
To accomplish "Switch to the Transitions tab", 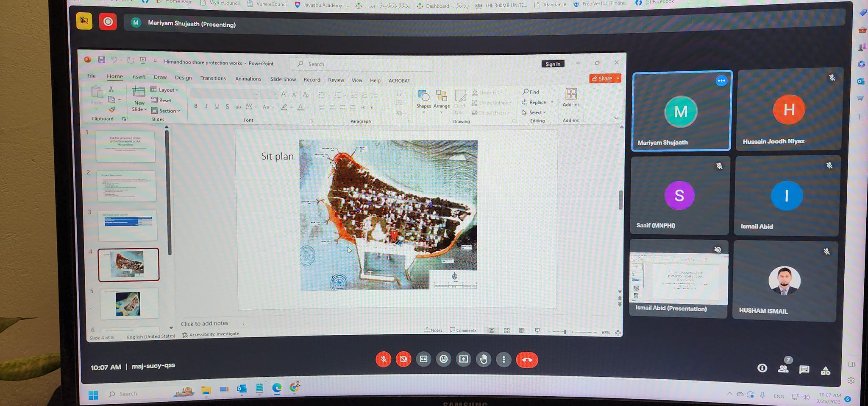I will click(x=213, y=78).
